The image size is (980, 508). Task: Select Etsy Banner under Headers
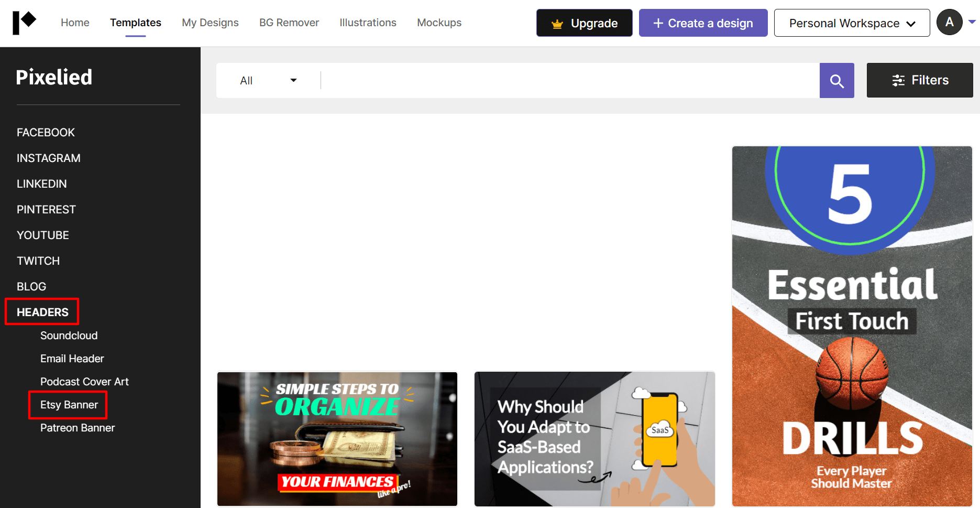pyautogui.click(x=69, y=405)
